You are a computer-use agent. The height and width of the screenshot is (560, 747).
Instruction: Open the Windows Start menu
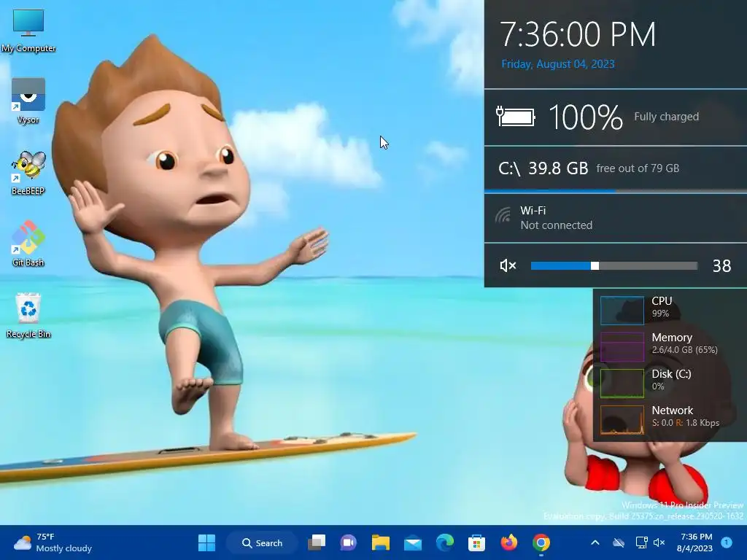point(206,542)
